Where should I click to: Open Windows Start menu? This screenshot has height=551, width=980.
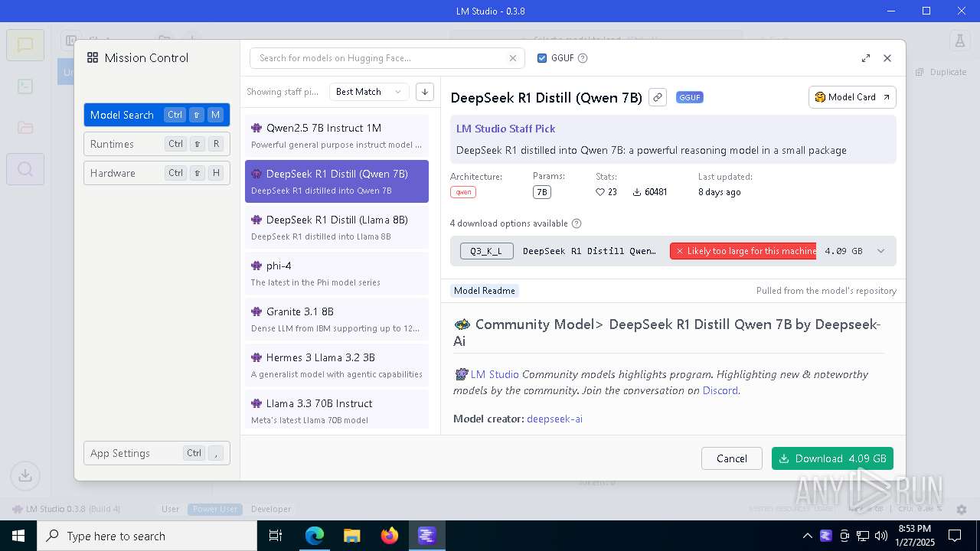pyautogui.click(x=18, y=536)
